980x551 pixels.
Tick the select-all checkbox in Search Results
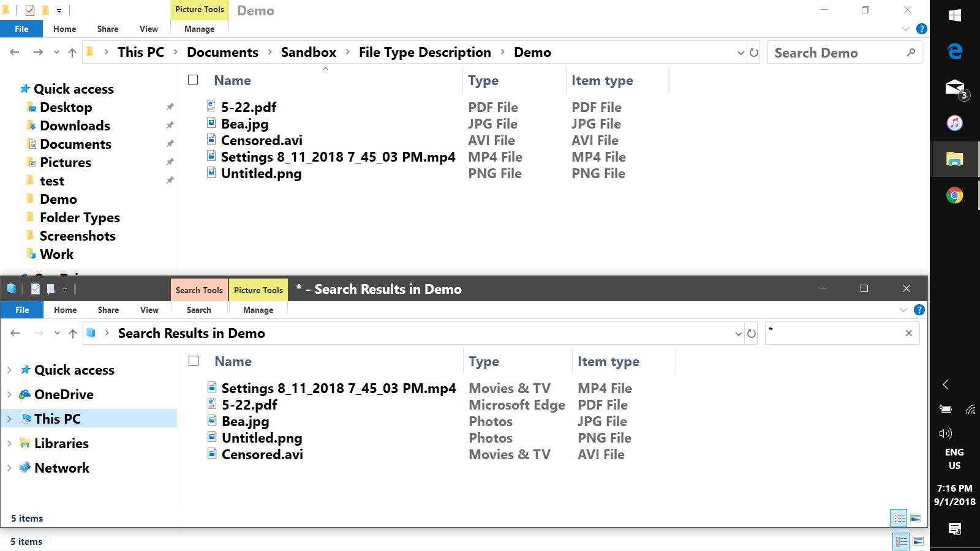coord(194,361)
